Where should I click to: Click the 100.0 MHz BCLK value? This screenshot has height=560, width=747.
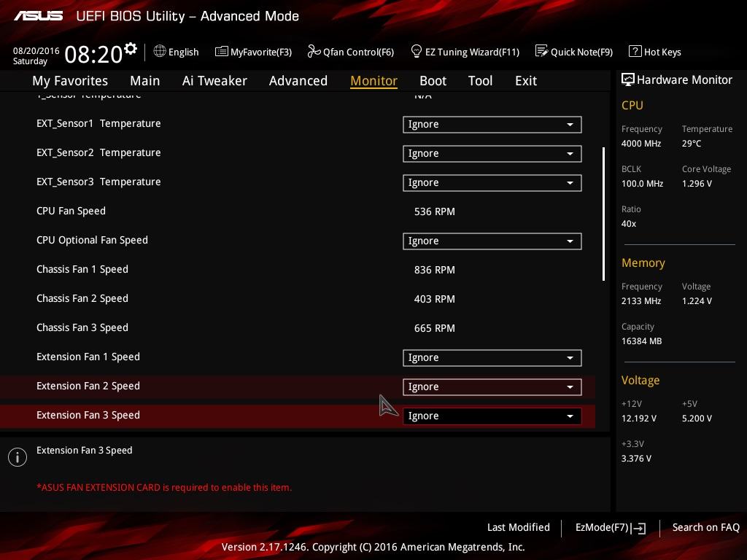tap(642, 183)
